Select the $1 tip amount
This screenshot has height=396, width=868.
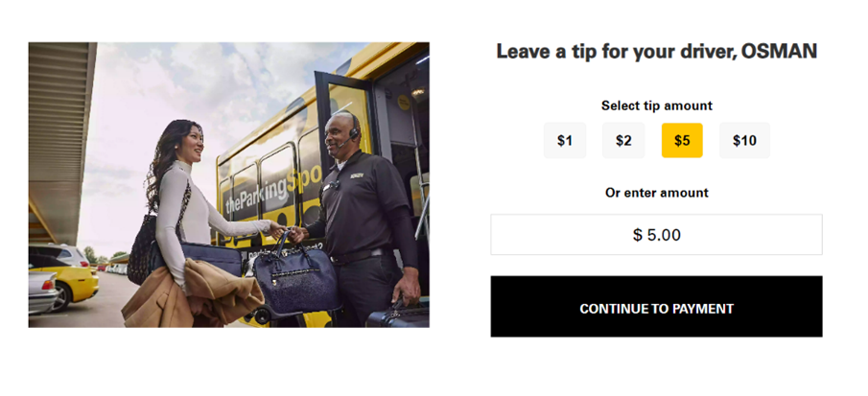coord(564,141)
